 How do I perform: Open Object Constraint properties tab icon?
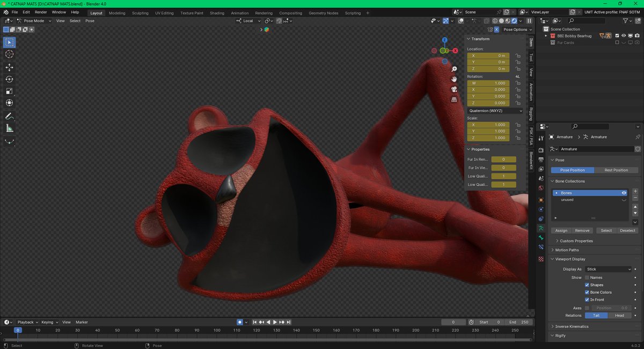pos(541,219)
